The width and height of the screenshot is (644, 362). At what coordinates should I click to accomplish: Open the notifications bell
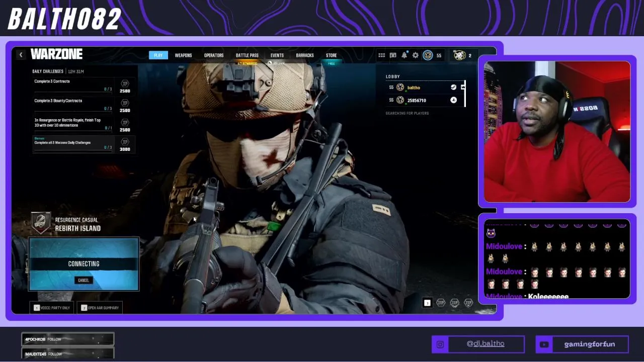tap(404, 55)
